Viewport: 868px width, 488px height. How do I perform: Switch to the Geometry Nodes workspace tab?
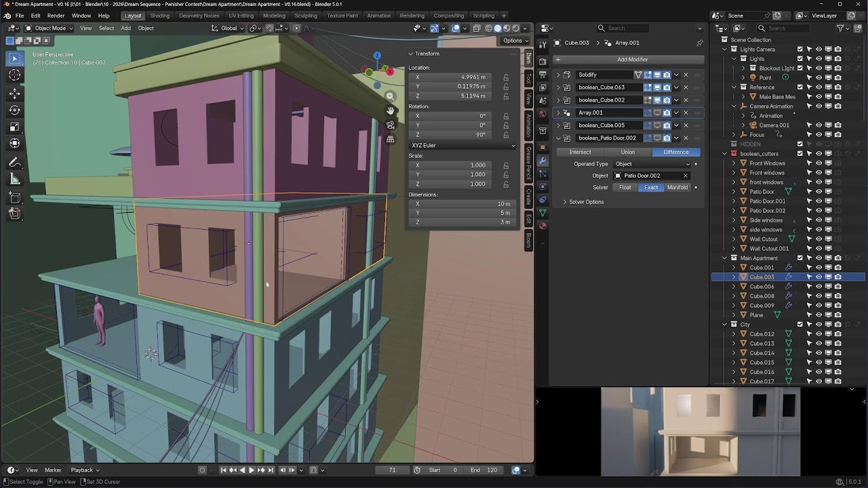click(x=199, y=16)
